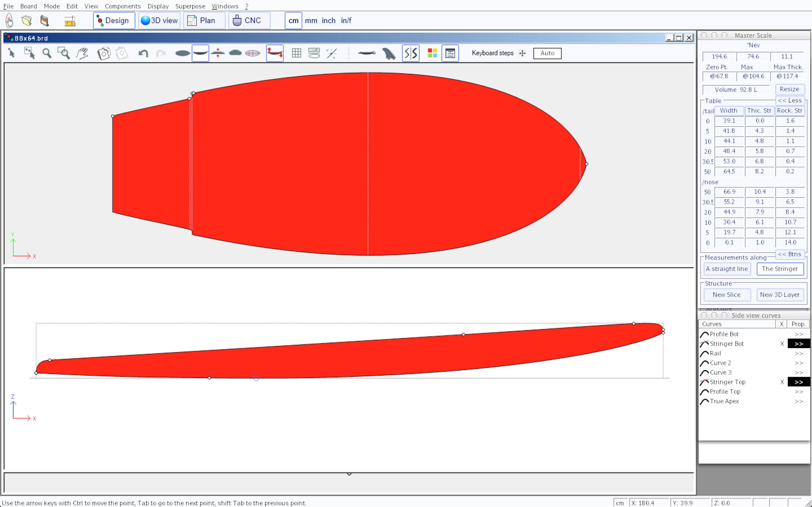The width and height of the screenshot is (812, 507).
Task: Toggle X for Stringer Top curve
Action: [x=782, y=382]
